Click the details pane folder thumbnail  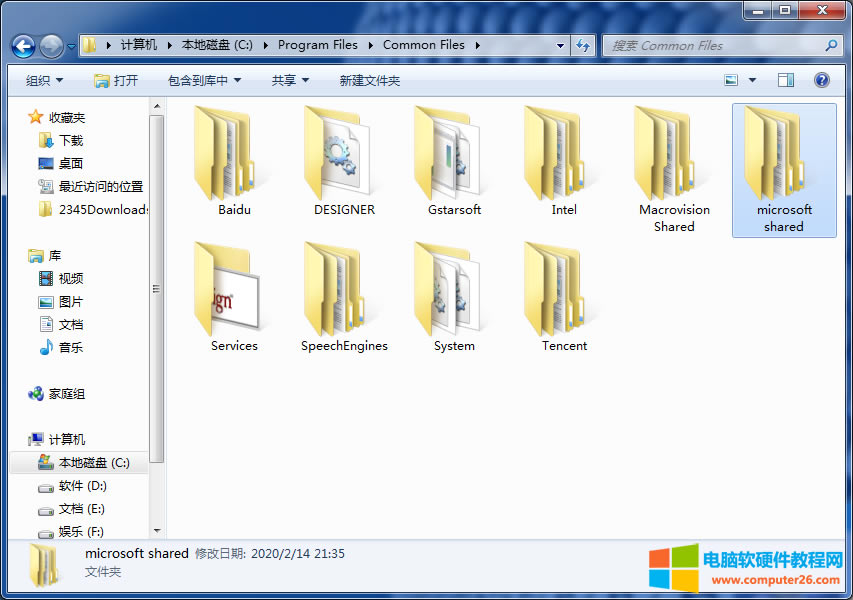tap(44, 566)
